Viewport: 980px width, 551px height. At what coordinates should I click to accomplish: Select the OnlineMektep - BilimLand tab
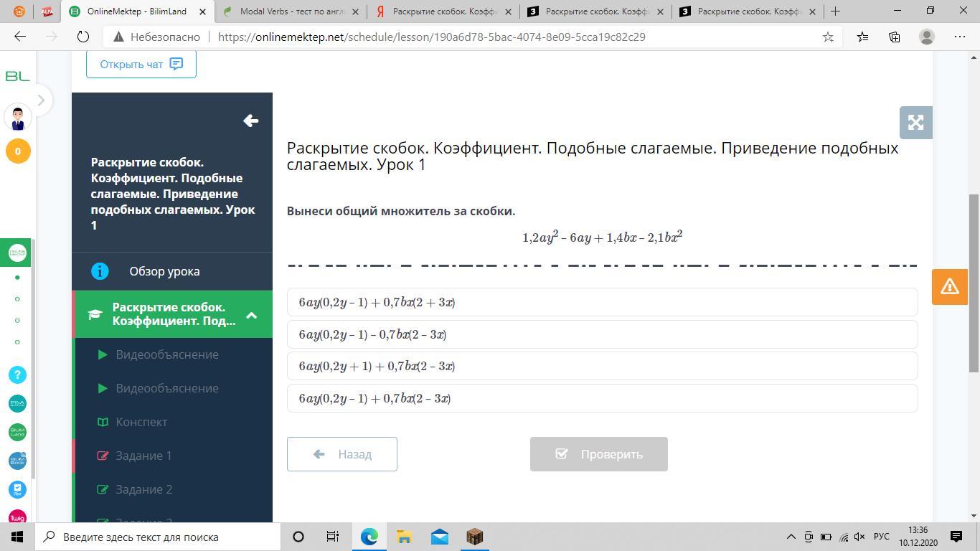pyautogui.click(x=137, y=11)
